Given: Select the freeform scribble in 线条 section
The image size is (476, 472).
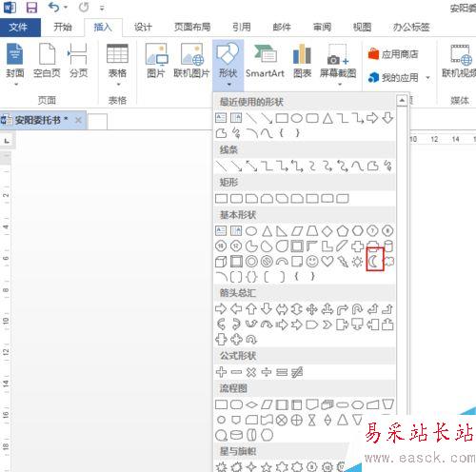Looking at the screenshot, I should pos(387,166).
